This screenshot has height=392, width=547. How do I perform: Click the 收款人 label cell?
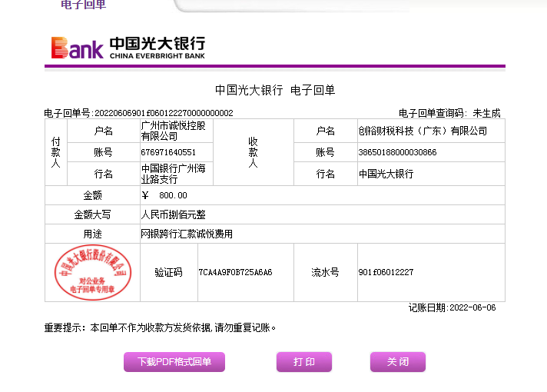point(254,152)
